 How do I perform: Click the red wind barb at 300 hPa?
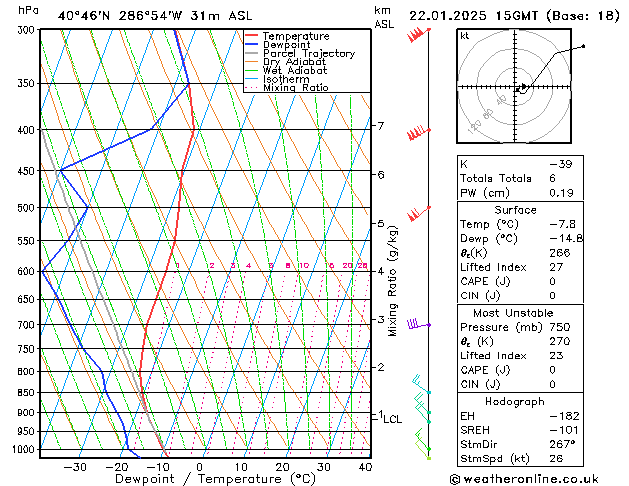point(418,34)
